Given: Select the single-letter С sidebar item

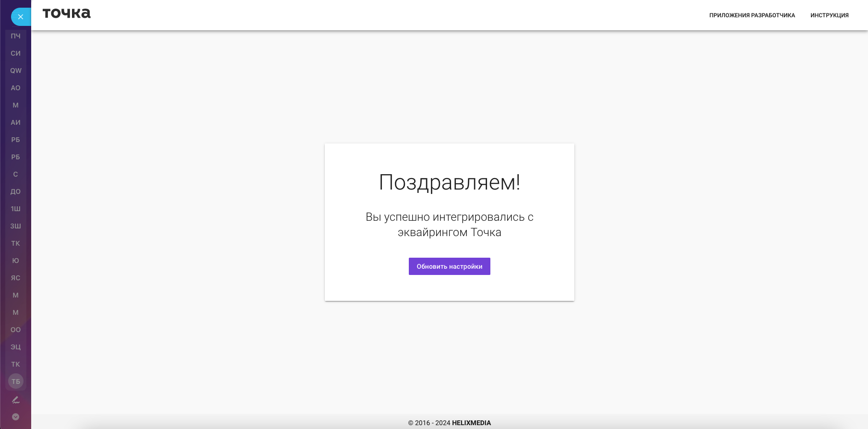Looking at the screenshot, I should tap(16, 174).
